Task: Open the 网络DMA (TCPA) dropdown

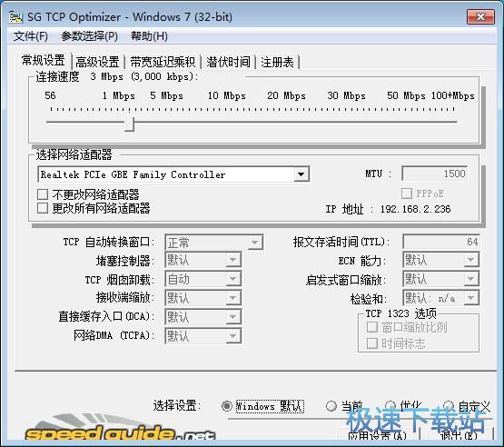Action: point(203,336)
